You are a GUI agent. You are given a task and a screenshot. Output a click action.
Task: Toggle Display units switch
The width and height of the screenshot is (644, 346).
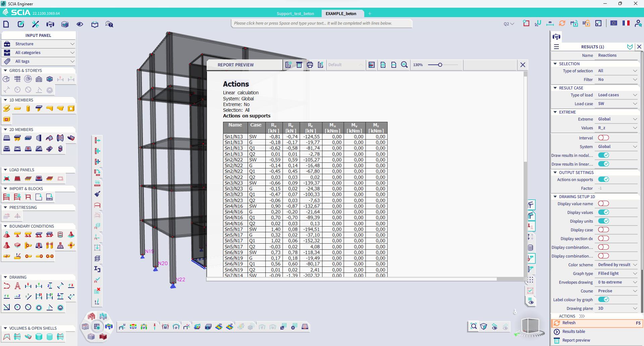[x=603, y=221]
